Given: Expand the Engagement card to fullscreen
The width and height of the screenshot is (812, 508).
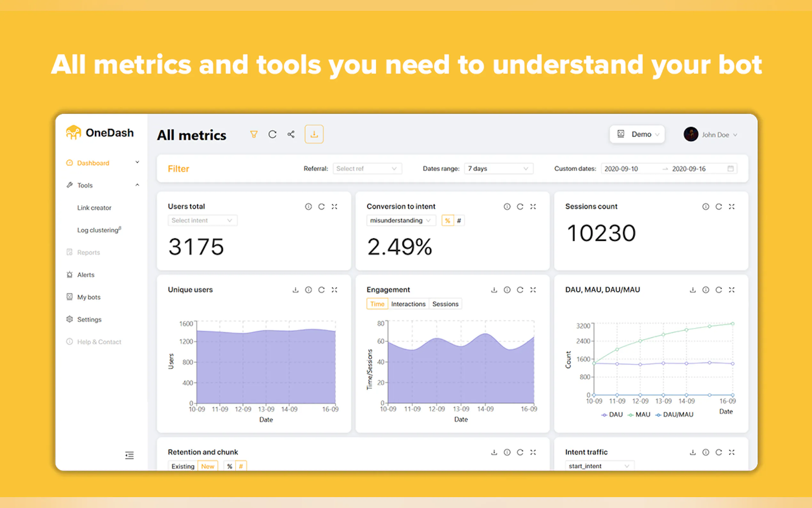Looking at the screenshot, I should pos(533,290).
